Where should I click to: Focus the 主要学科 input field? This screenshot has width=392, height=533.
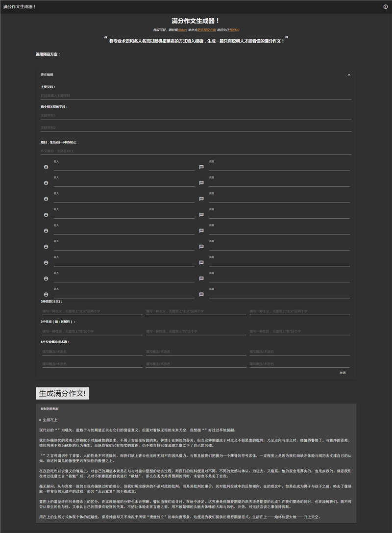195,96
